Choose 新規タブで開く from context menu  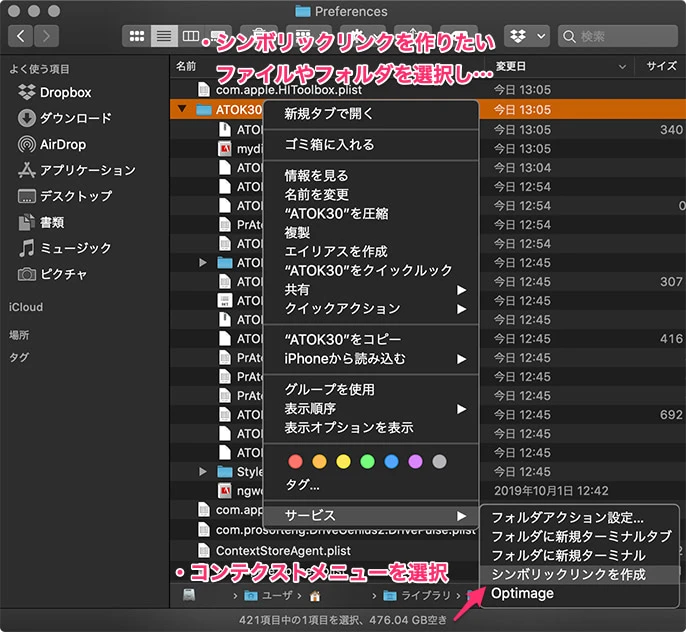[371, 114]
